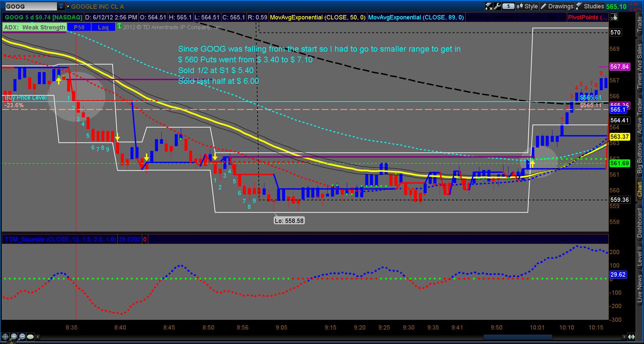Viewport: 644px width, 344px height.
Task: Click the red PivotPoints study label
Action: tap(587, 17)
